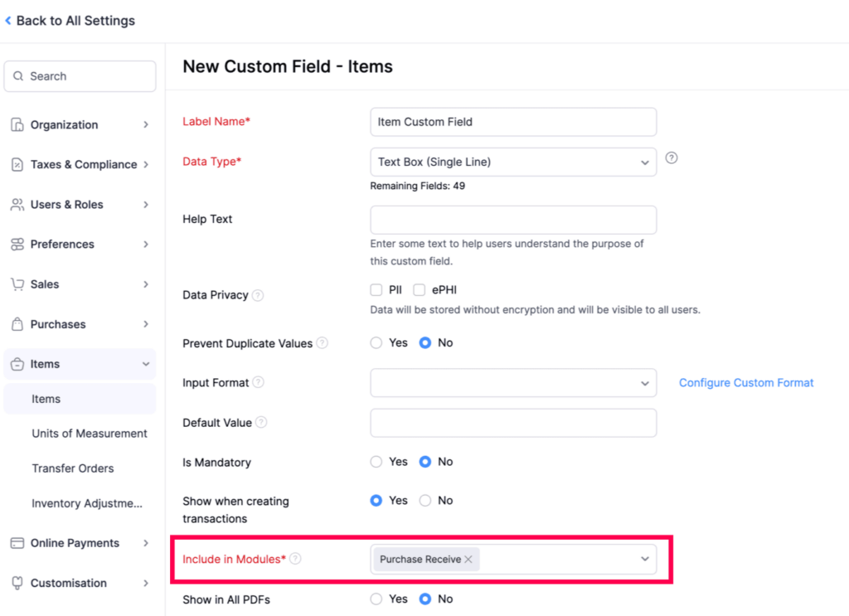Click the Data Privacy info icon
This screenshot has height=616, width=849.
(258, 295)
